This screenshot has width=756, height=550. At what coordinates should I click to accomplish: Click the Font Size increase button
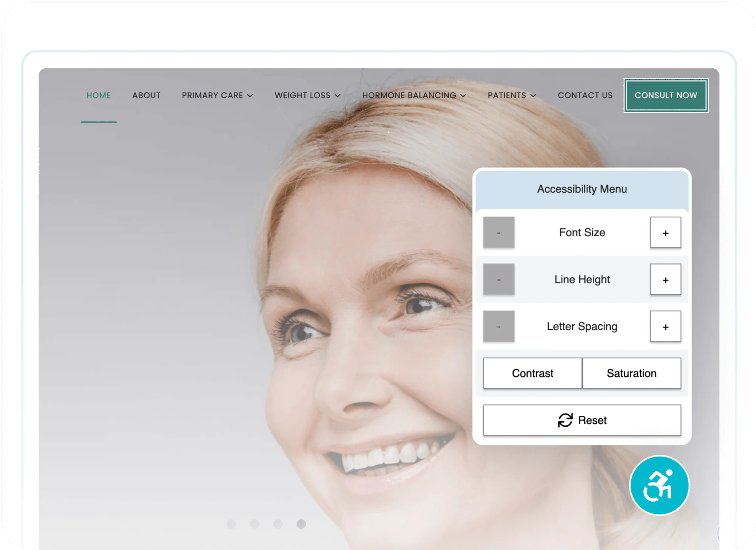(665, 232)
